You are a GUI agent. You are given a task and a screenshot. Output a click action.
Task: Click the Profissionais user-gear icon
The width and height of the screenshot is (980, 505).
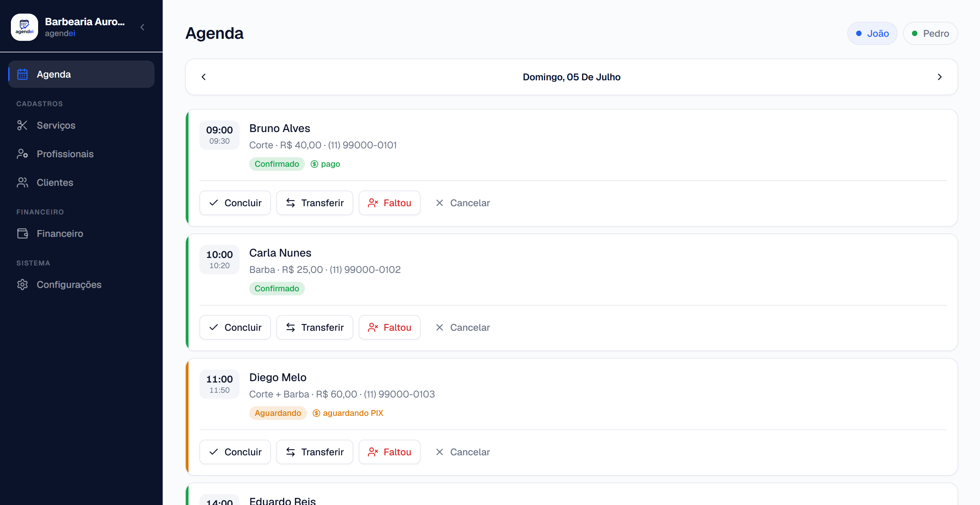(x=22, y=154)
